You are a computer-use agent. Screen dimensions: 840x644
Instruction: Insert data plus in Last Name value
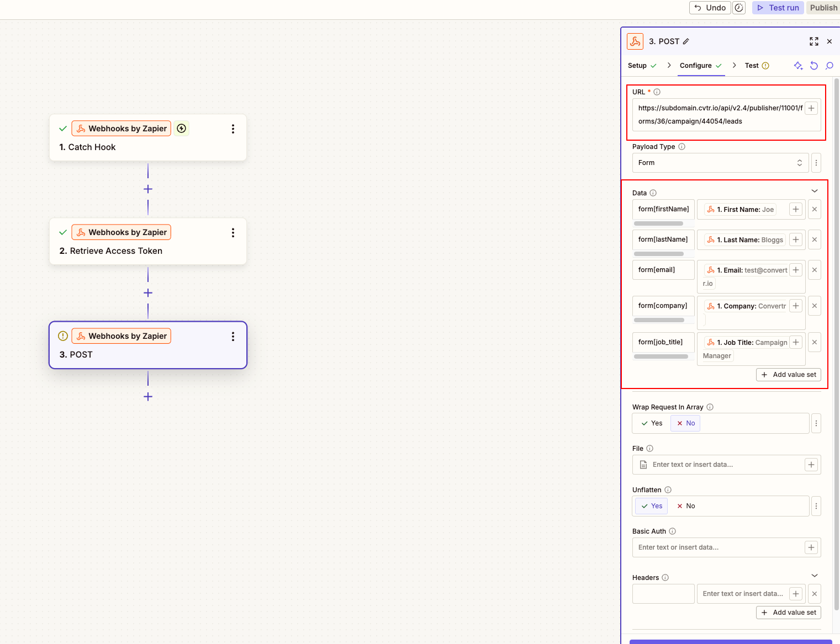click(796, 239)
